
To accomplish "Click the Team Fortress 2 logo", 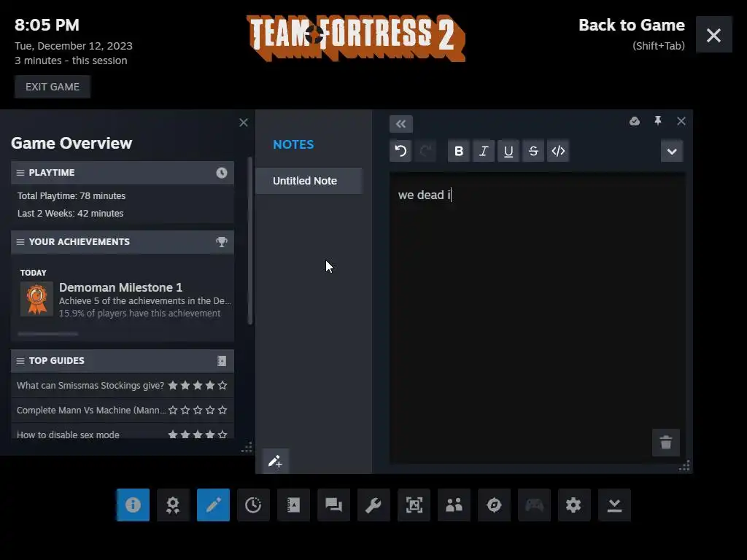I will 356,38.
